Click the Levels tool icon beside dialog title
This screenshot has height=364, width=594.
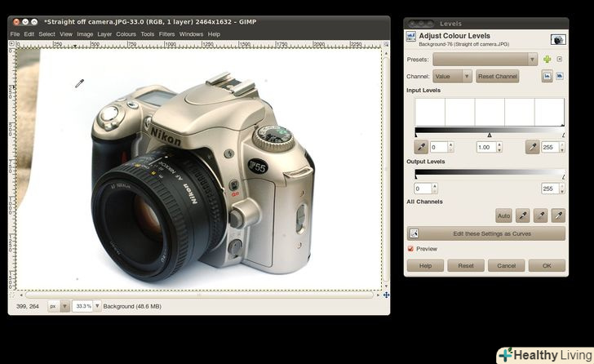pos(410,37)
